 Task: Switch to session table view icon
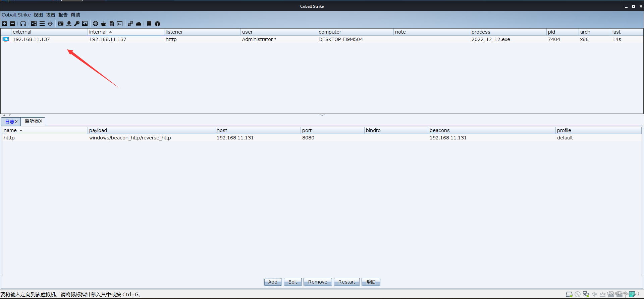(x=42, y=24)
